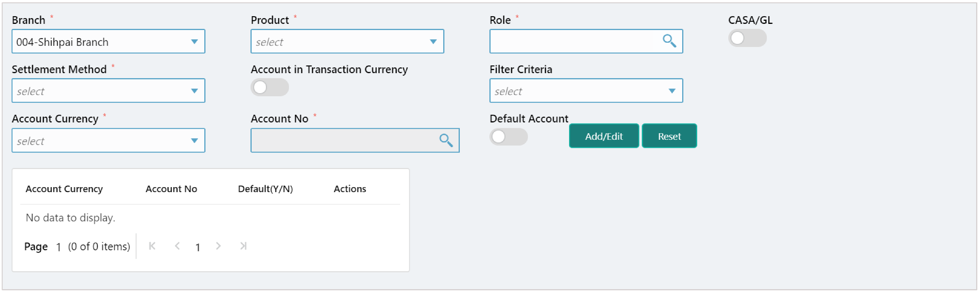
Task: Click the Account No search magnifier icon
Action: (446, 140)
